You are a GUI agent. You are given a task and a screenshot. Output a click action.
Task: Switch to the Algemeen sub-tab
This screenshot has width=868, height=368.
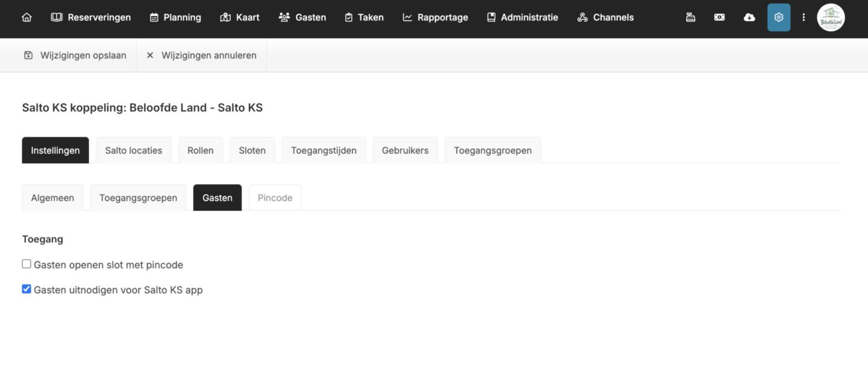pyautogui.click(x=52, y=198)
